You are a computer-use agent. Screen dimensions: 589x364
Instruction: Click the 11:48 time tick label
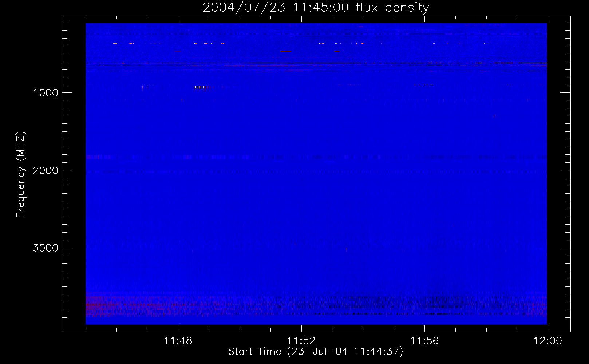pyautogui.click(x=178, y=341)
